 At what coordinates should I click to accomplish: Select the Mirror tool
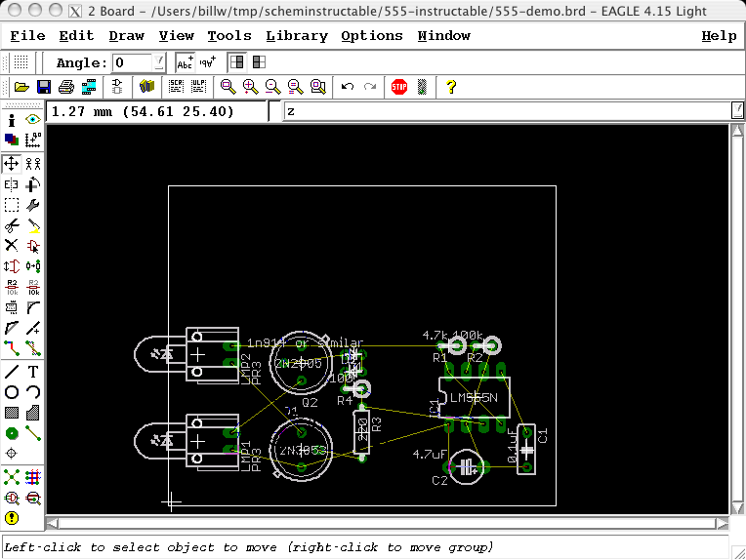(12, 184)
